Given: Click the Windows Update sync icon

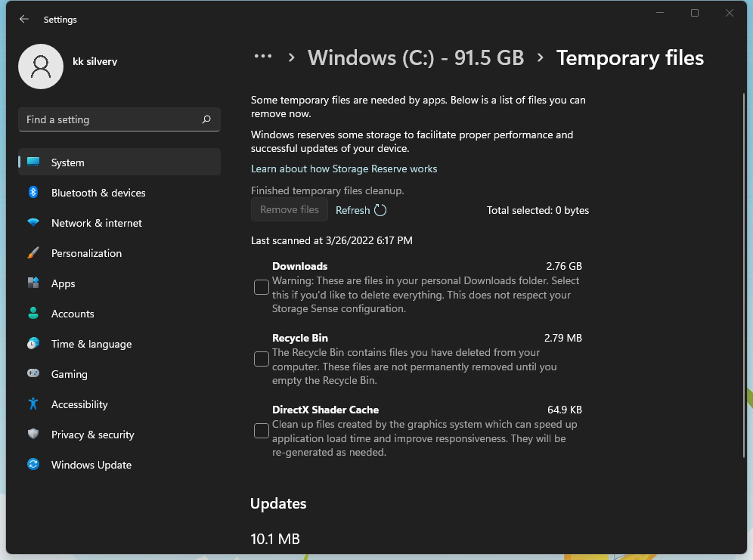Looking at the screenshot, I should pyautogui.click(x=33, y=465).
